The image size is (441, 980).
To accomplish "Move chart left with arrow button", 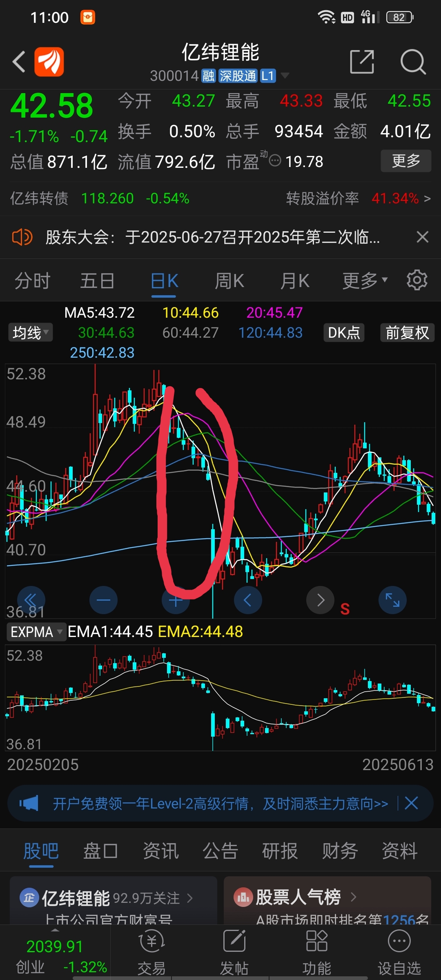I will (x=248, y=600).
